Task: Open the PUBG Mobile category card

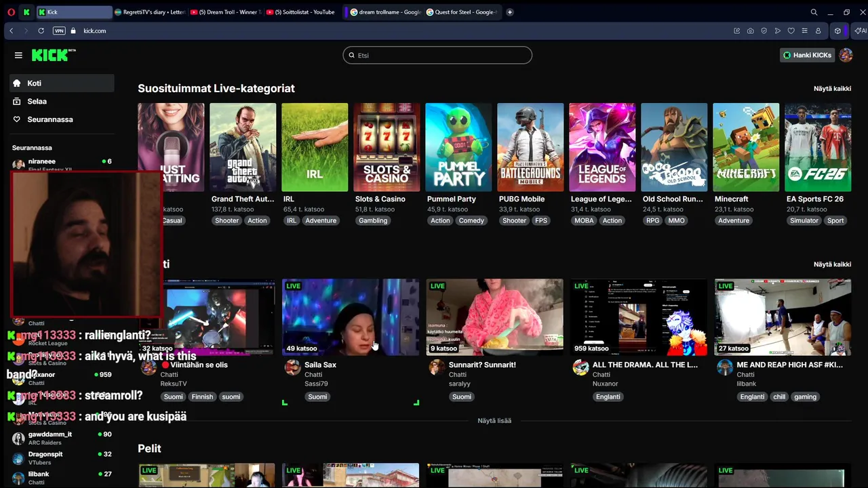Action: (x=530, y=147)
